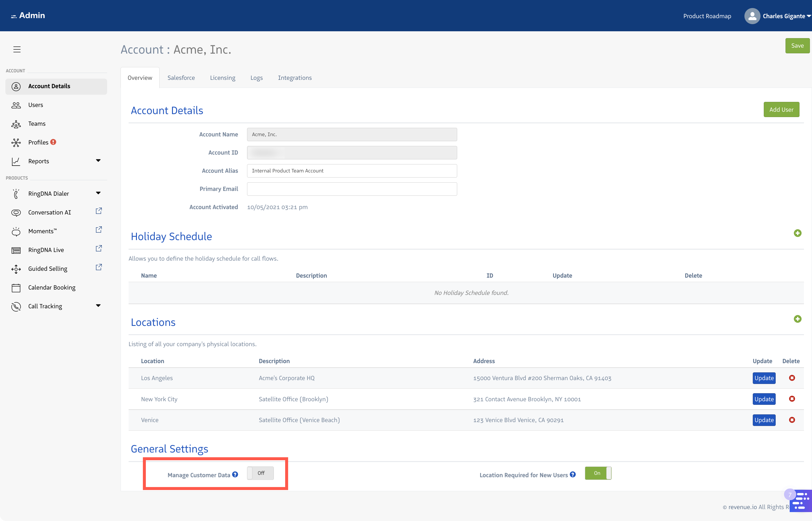This screenshot has height=521, width=812.
Task: Disable Location Required for New Users
Action: click(598, 473)
